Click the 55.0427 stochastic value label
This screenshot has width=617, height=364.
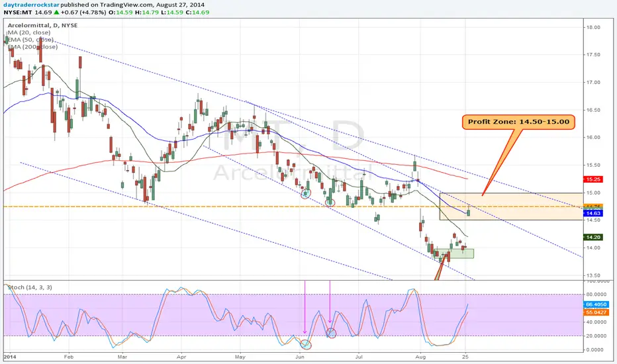click(596, 312)
